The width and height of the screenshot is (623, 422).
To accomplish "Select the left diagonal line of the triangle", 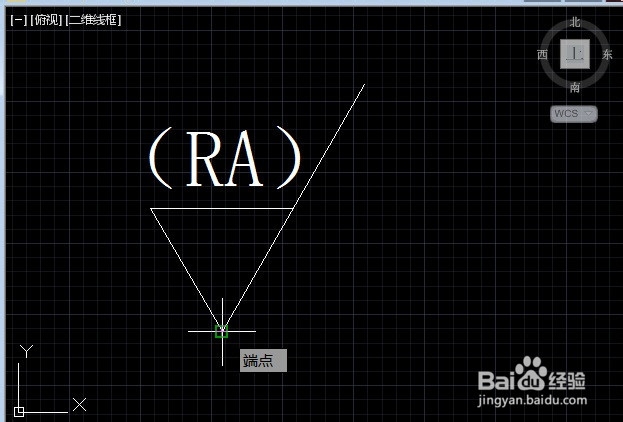I will 186,269.
